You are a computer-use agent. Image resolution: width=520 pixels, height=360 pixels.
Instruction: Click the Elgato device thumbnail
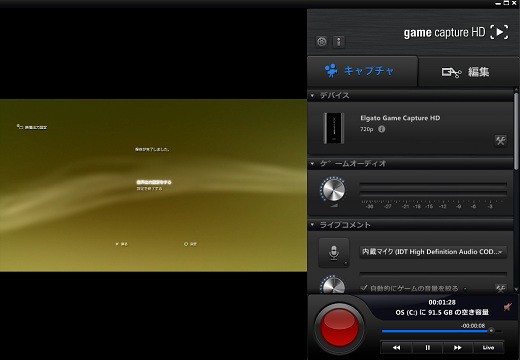pos(334,128)
